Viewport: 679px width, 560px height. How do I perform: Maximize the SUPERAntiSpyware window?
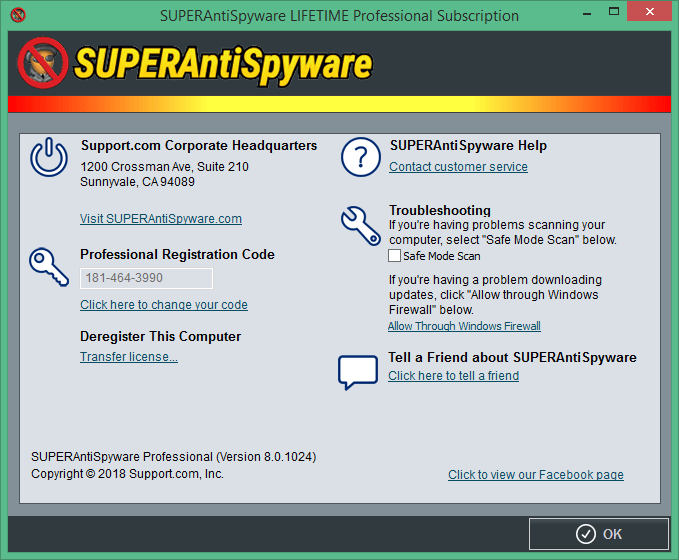pyautogui.click(x=614, y=12)
